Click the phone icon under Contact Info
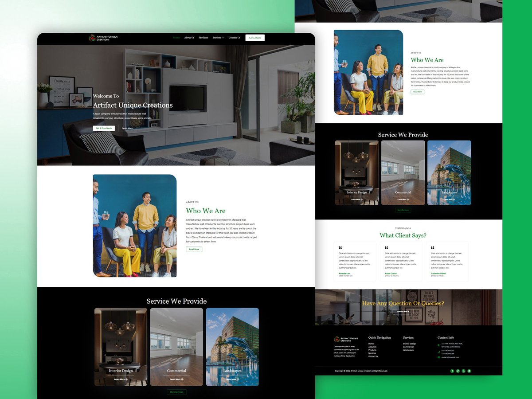This screenshot has width=532, height=399. click(x=438, y=352)
